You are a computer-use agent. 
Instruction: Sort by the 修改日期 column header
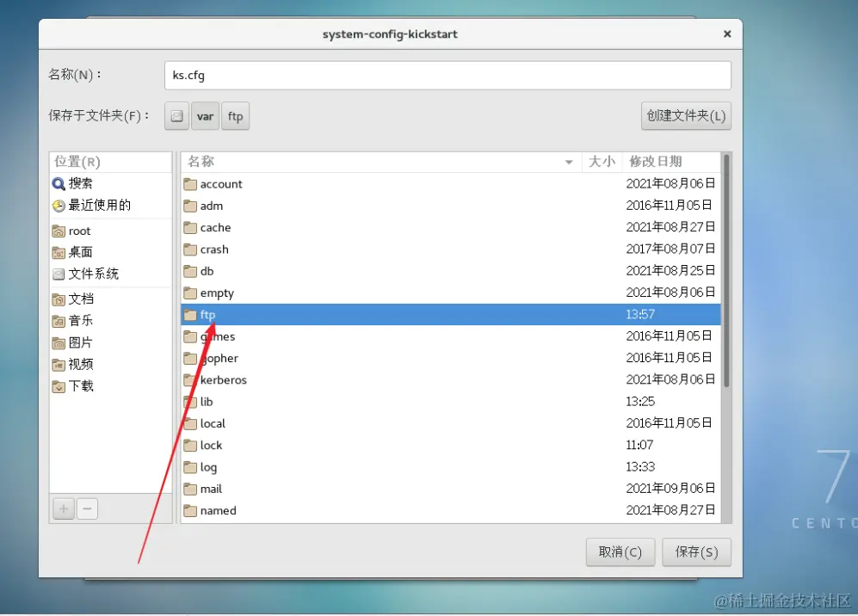coord(672,162)
